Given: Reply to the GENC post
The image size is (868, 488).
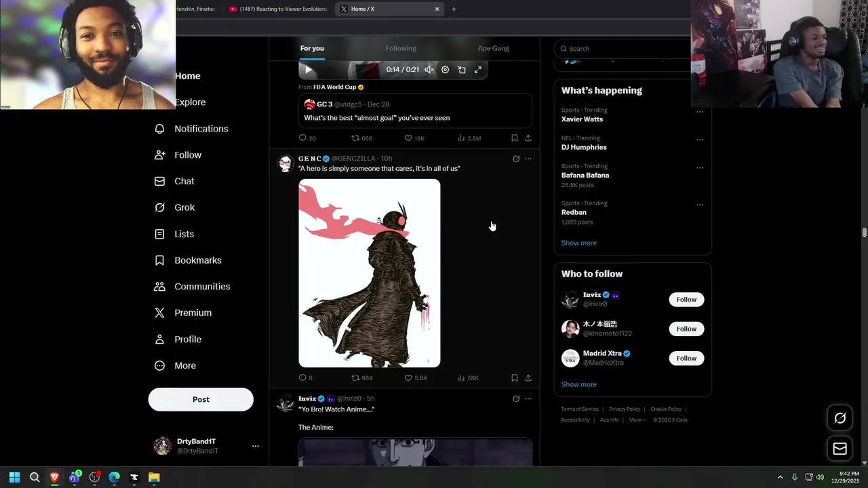Looking at the screenshot, I should click(305, 378).
